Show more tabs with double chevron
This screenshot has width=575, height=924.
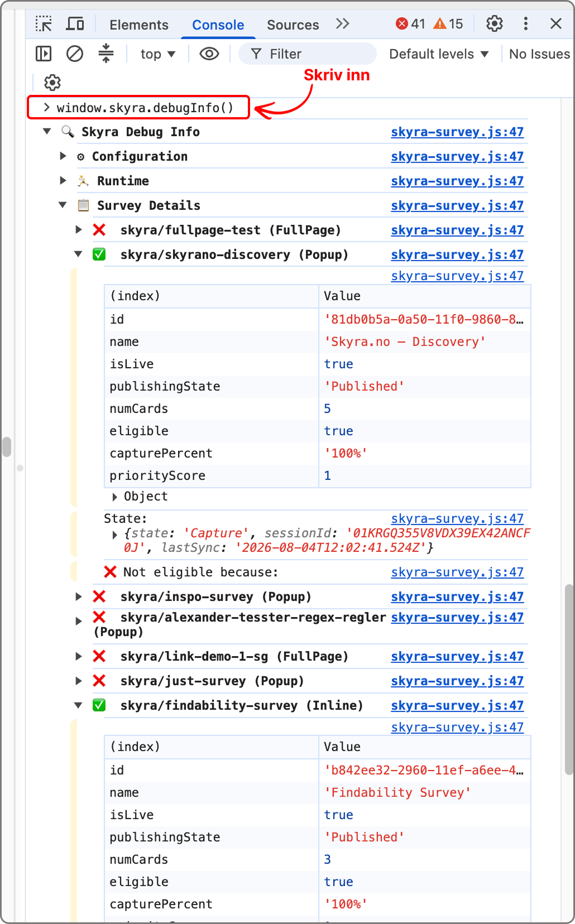[343, 24]
